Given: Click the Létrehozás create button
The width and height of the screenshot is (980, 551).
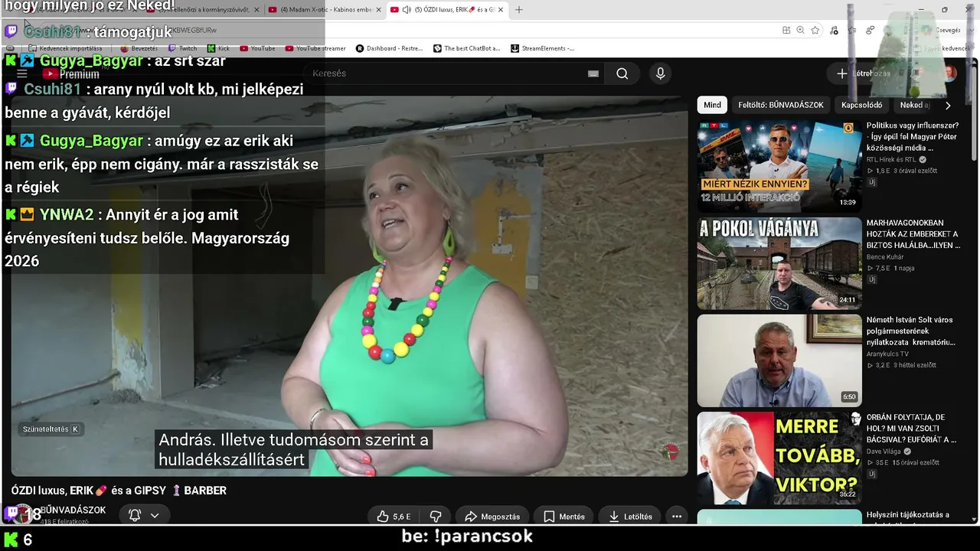Looking at the screenshot, I should coord(863,73).
